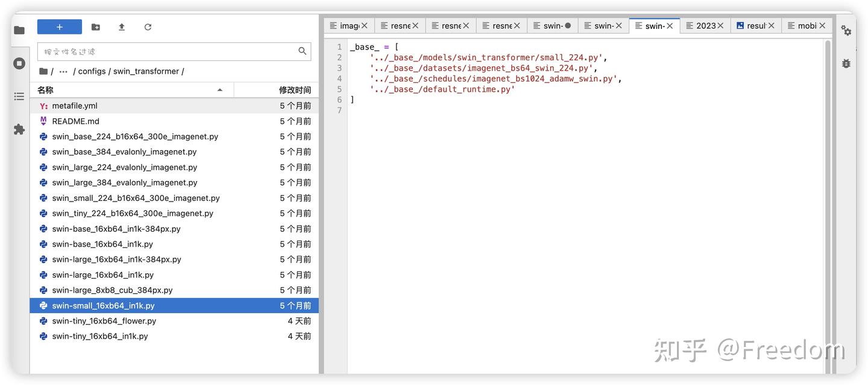Select swin-base_16xb64_in1k.py

pos(174,244)
